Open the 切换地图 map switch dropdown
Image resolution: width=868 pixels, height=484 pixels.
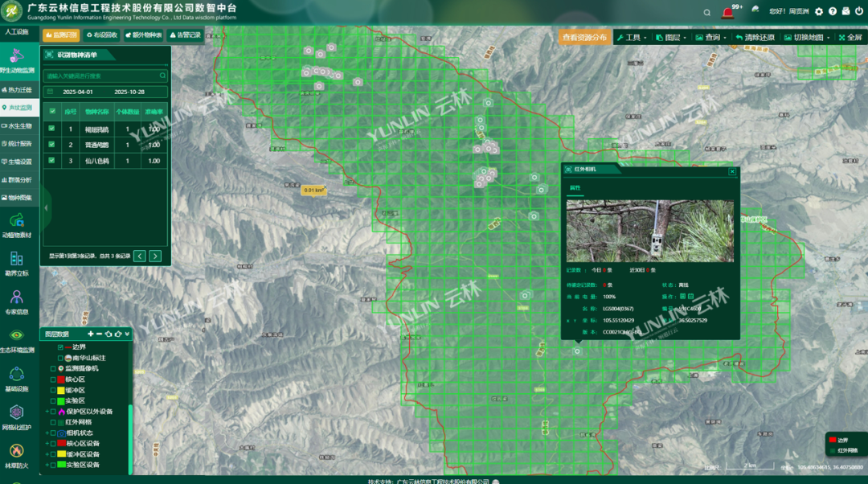tap(805, 37)
